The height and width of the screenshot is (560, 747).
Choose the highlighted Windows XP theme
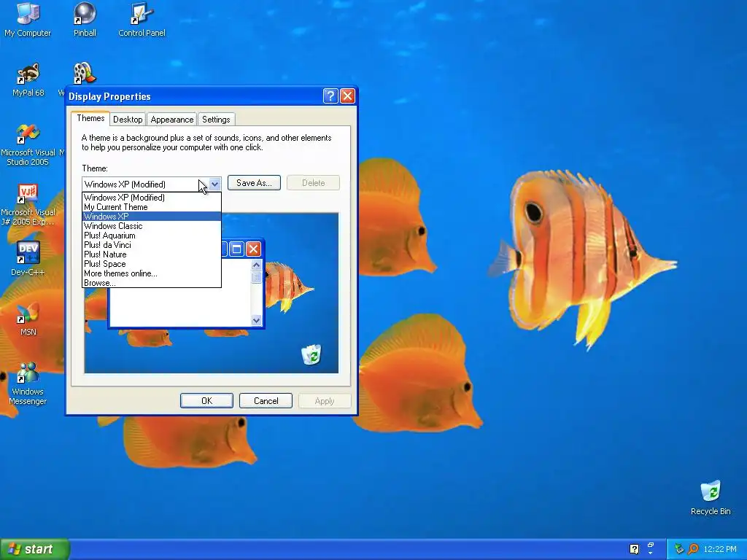pos(152,216)
